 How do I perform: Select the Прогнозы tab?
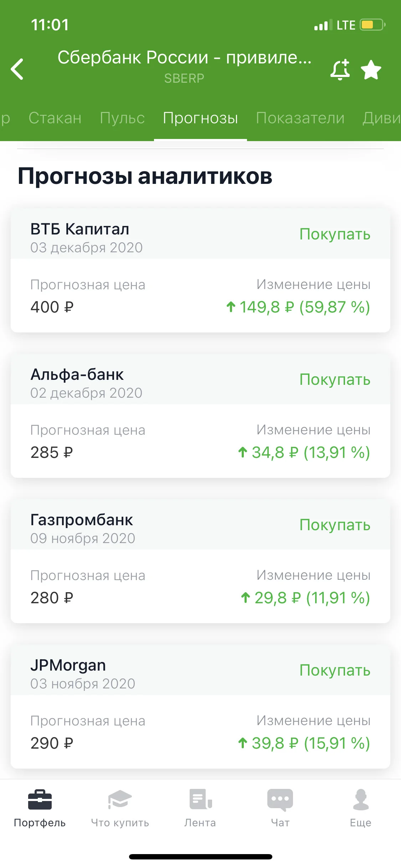pos(200,118)
